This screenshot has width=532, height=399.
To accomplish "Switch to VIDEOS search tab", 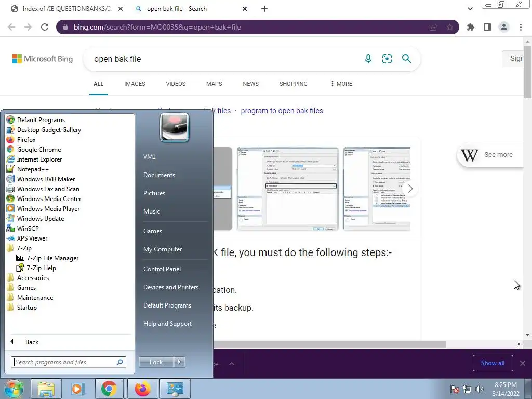I will [x=176, y=84].
